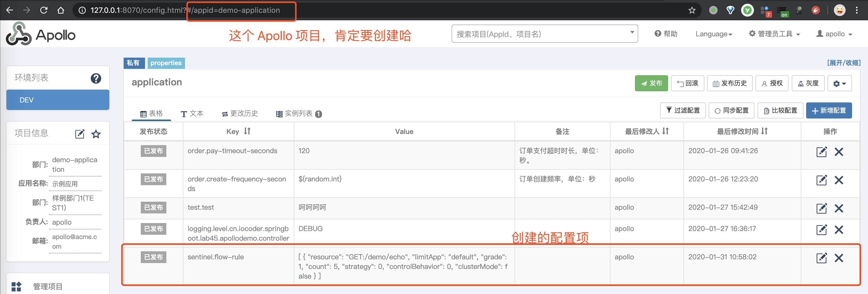868x294 pixels.
Task: Favorite the project with the star icon
Action: (96, 134)
